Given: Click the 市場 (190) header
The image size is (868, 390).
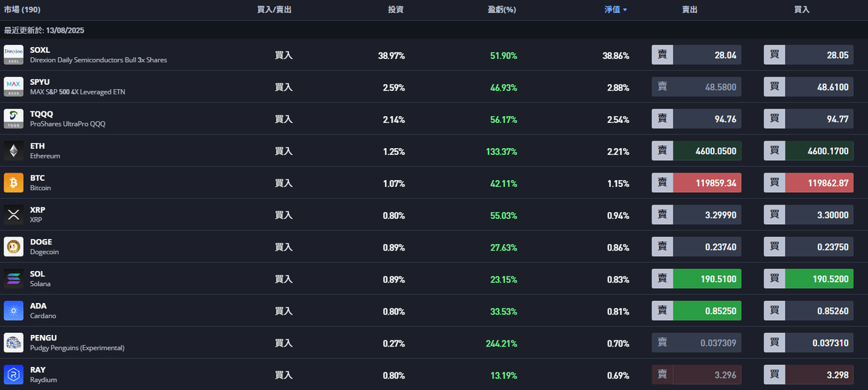Looking at the screenshot, I should 22,10.
